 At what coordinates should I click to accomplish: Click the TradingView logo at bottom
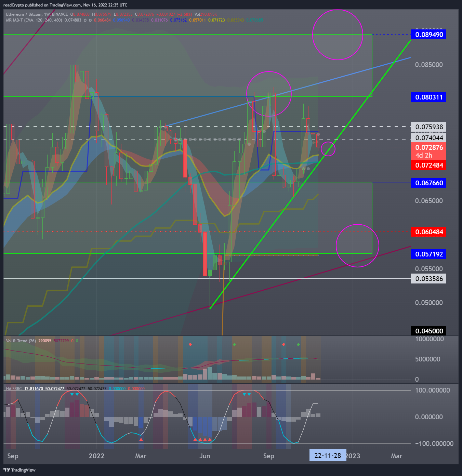point(19,470)
